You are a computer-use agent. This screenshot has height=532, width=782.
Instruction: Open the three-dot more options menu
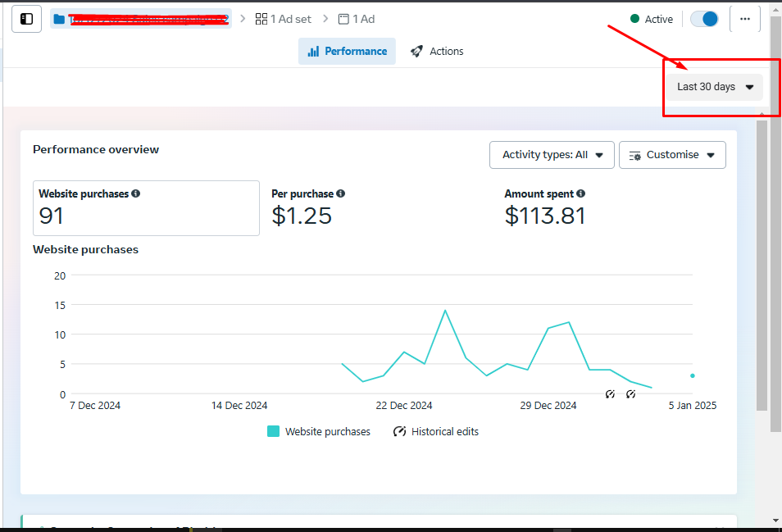744,19
